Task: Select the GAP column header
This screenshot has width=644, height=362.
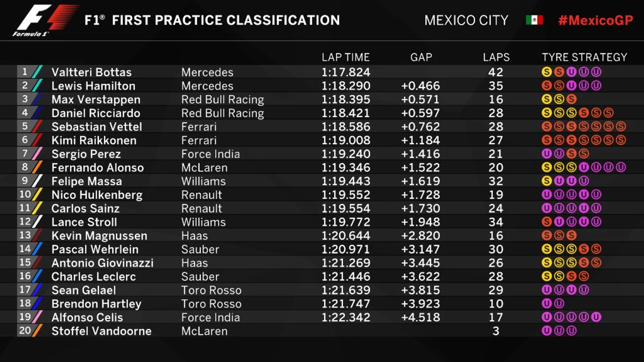Action: click(421, 57)
